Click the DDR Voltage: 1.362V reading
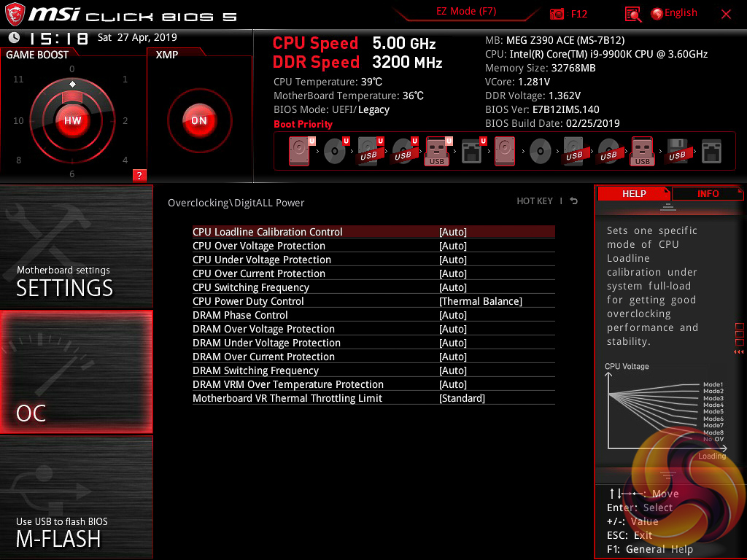 pyautogui.click(x=533, y=96)
